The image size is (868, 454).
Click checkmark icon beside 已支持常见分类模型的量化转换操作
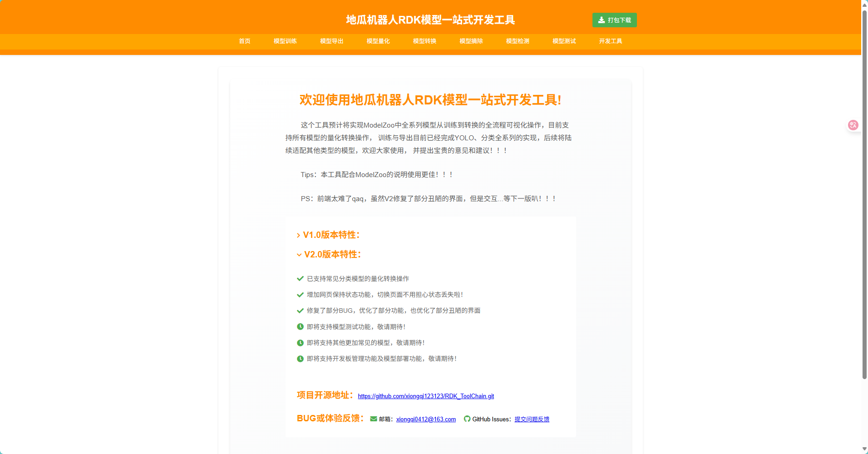(x=300, y=279)
